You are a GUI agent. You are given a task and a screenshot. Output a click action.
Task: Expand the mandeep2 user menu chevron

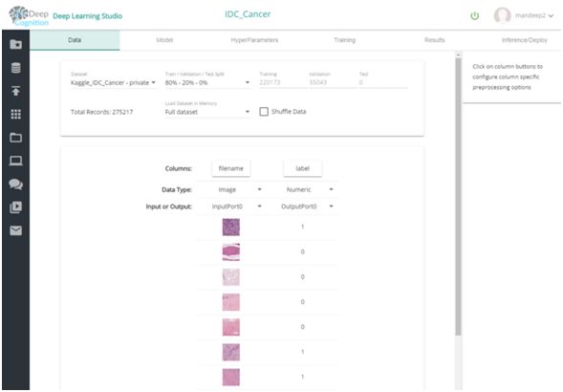pos(551,16)
